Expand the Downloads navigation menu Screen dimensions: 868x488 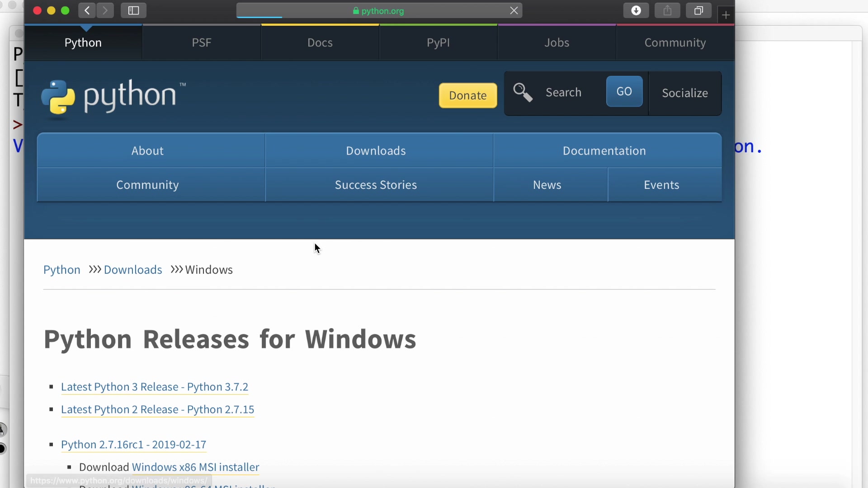click(x=376, y=150)
